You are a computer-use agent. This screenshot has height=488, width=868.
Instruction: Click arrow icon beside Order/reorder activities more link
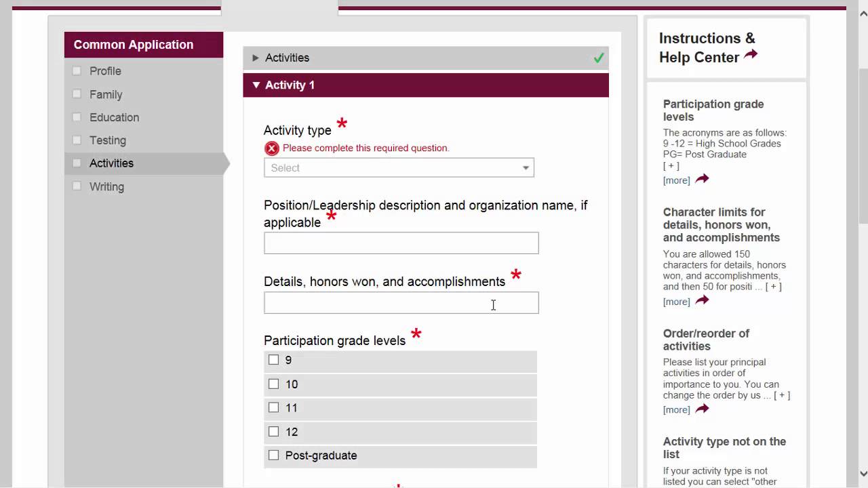click(702, 409)
